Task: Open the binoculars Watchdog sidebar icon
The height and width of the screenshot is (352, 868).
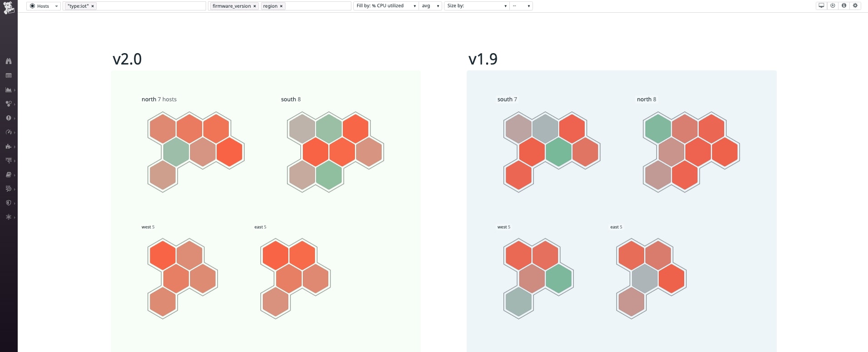Action: tap(9, 61)
